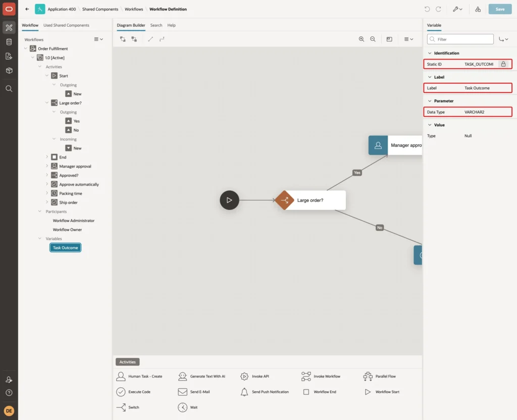Select the straight connection line tool
This screenshot has height=420, width=517.
(150, 39)
